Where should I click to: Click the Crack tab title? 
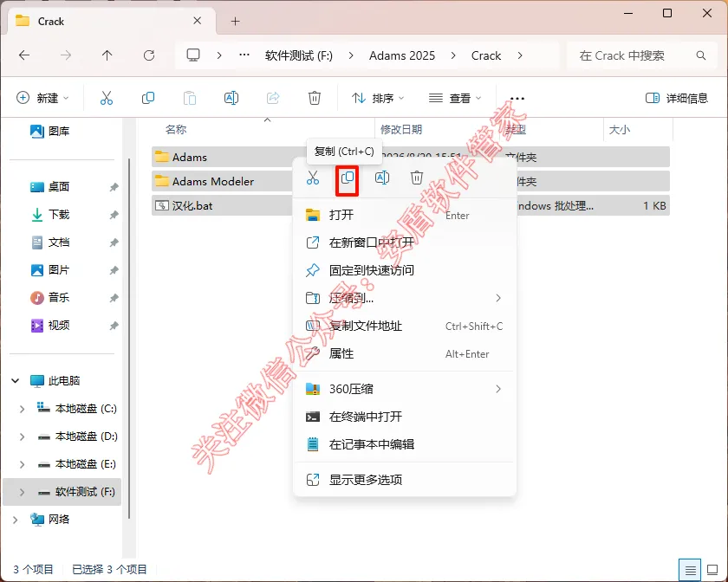51,22
